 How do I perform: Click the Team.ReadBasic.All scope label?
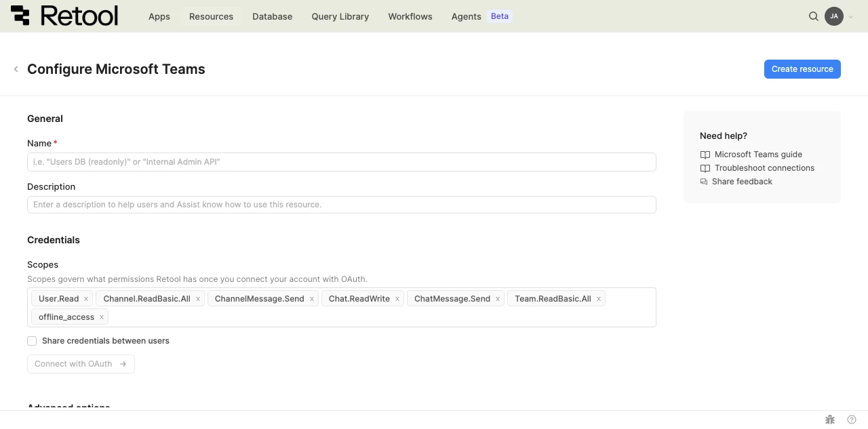553,299
